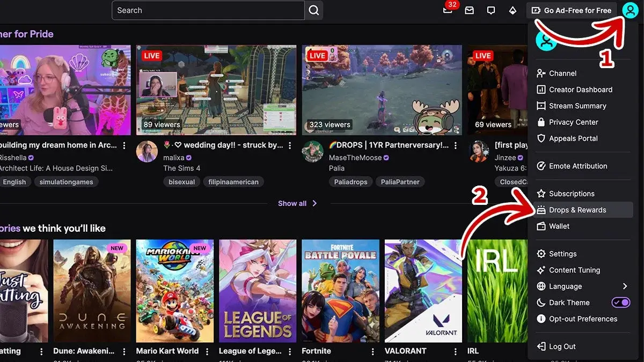Click the Dark Theme moon icon
The width and height of the screenshot is (644, 362).
541,302
